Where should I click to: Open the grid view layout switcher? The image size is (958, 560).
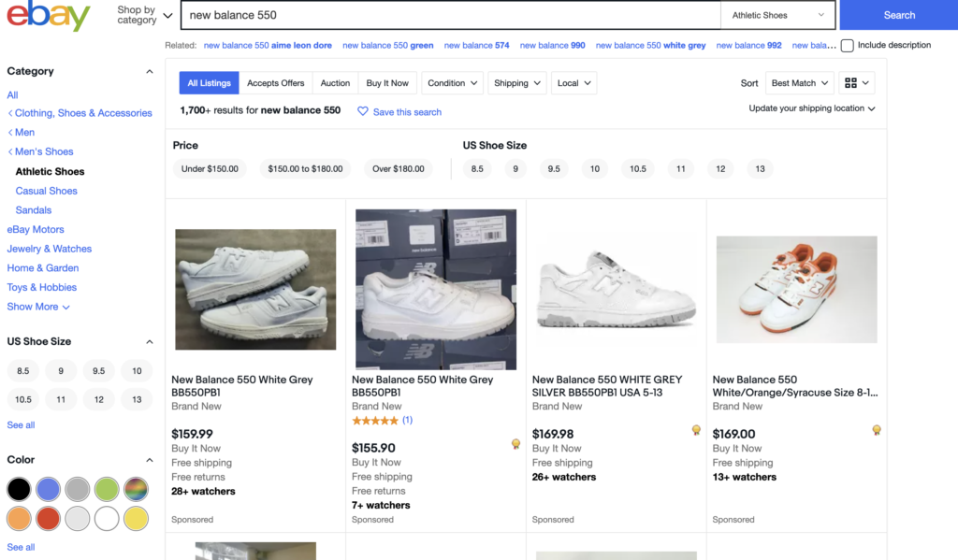tap(856, 83)
